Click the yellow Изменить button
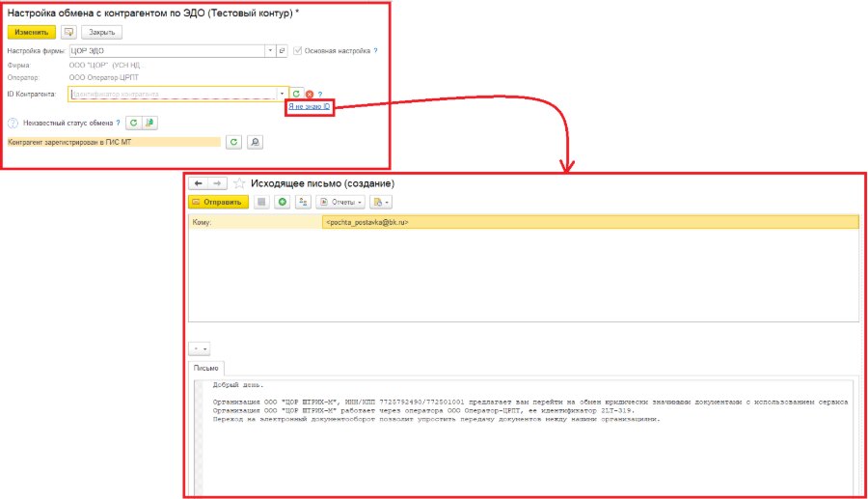This screenshot has width=868, height=499. (32, 32)
